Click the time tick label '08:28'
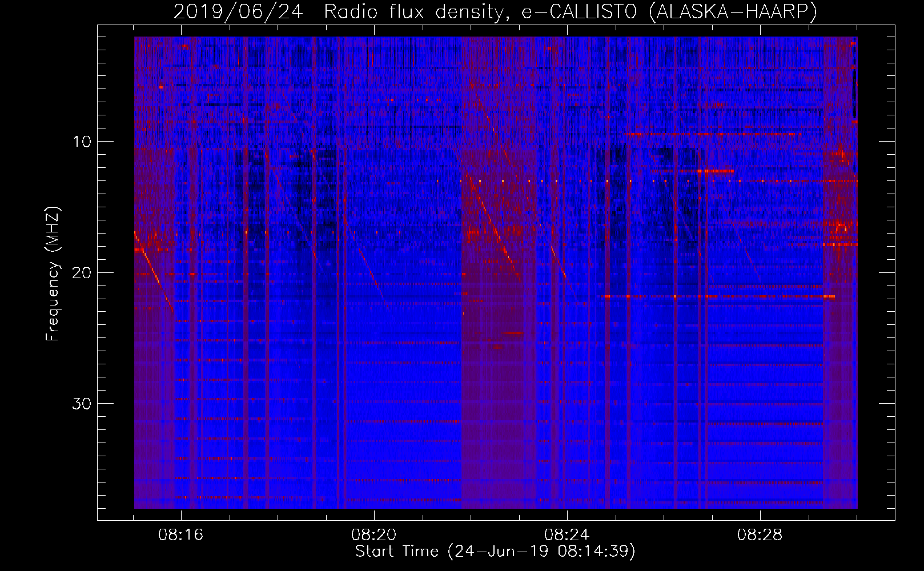 [x=760, y=535]
